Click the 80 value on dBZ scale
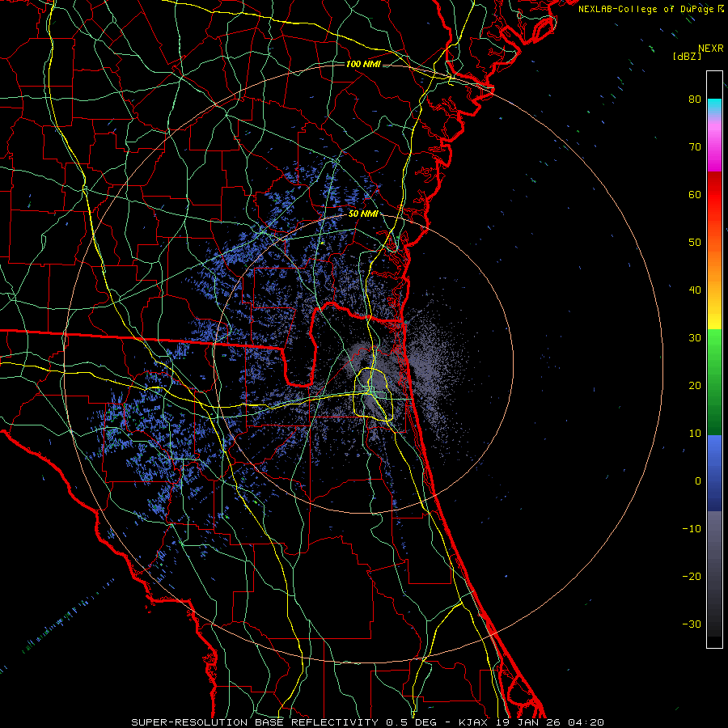 click(695, 99)
